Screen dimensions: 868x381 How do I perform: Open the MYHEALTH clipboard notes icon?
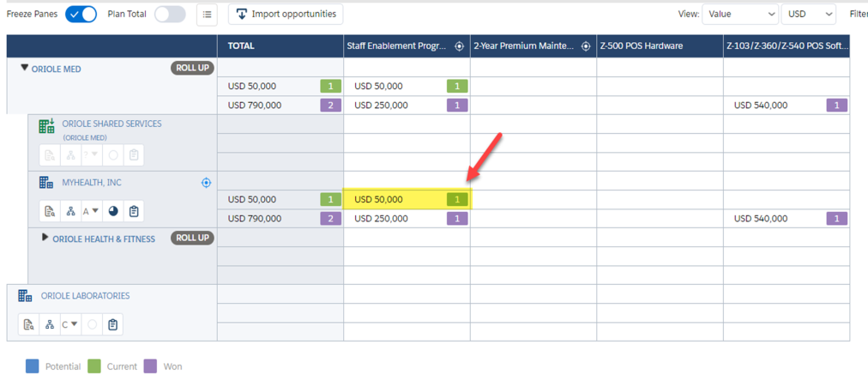coord(134,211)
